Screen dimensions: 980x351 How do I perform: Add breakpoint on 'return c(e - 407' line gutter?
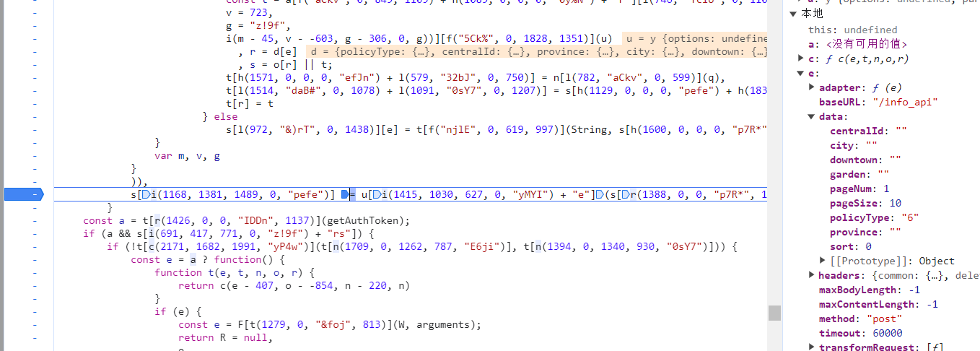33,285
